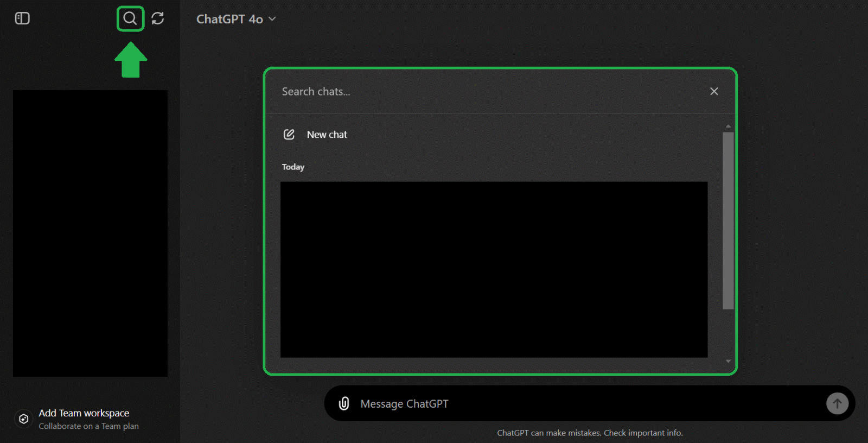Click the Team workspace hexagon icon
Viewport: 868px width, 443px height.
click(23, 419)
